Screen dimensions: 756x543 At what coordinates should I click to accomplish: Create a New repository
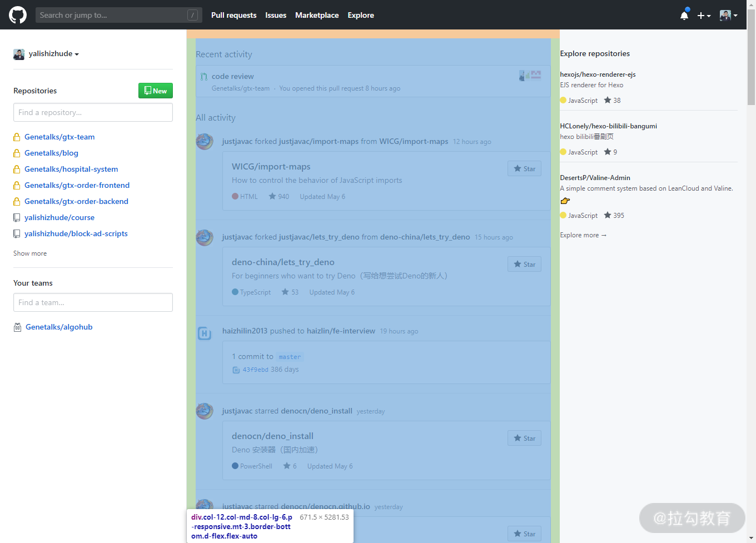tap(156, 91)
